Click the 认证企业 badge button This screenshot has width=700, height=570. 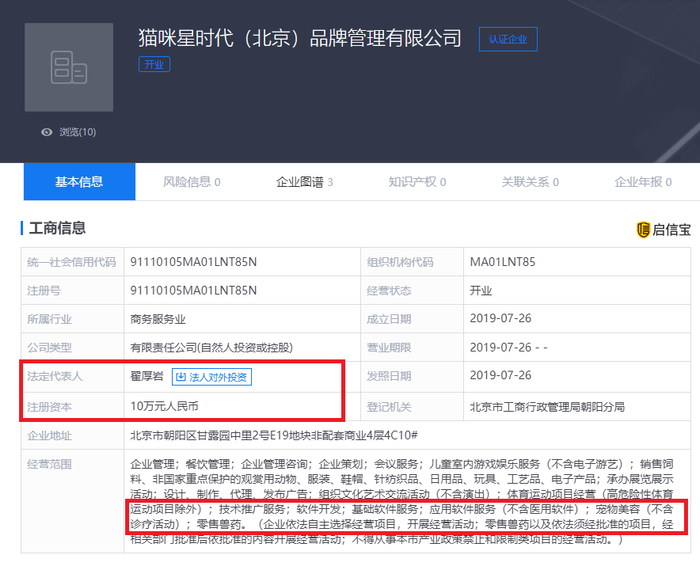(x=508, y=39)
